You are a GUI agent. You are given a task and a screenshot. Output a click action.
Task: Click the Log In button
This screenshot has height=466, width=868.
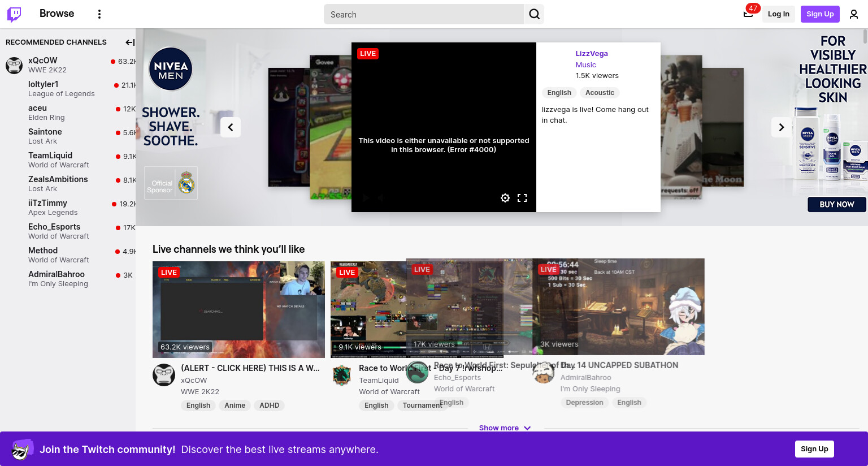click(779, 14)
